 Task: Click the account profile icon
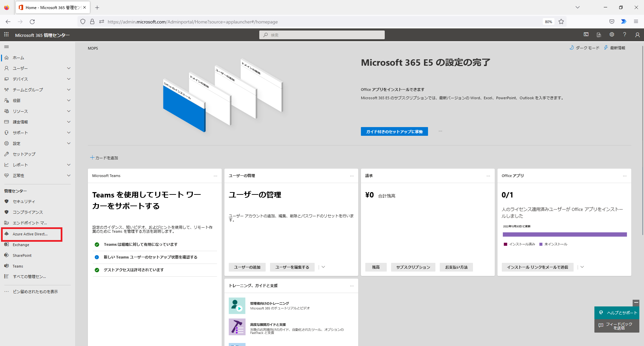pos(637,35)
